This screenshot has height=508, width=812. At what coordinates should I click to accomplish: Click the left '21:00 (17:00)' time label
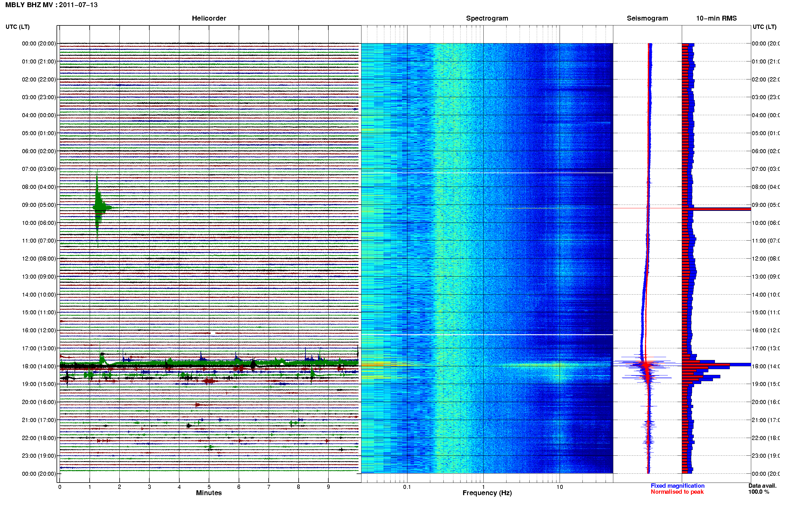[x=39, y=420]
